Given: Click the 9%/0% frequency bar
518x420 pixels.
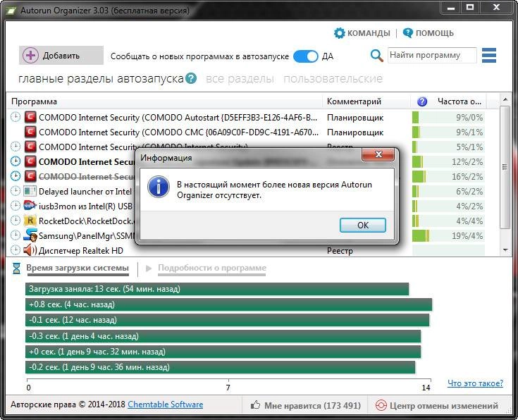Looking at the screenshot, I should 448,117.
